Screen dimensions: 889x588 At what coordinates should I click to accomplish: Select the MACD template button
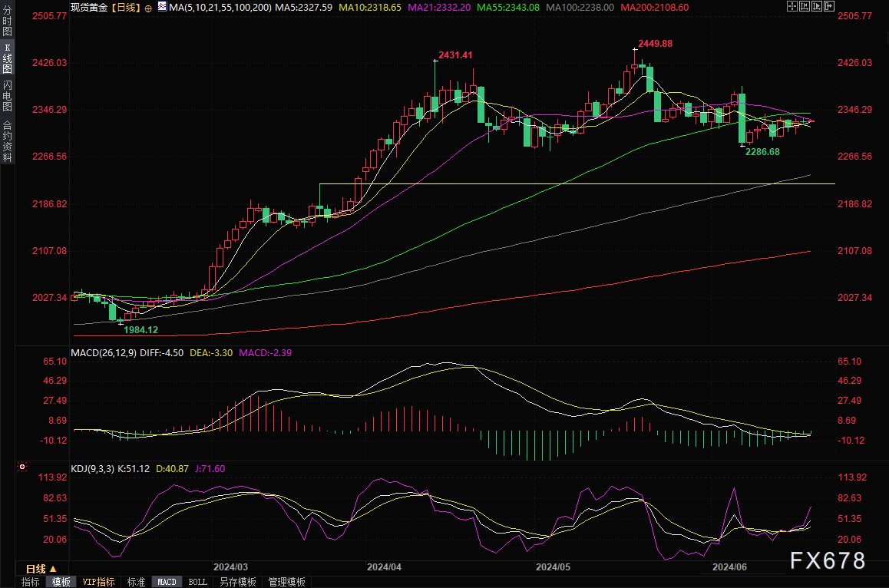(167, 582)
